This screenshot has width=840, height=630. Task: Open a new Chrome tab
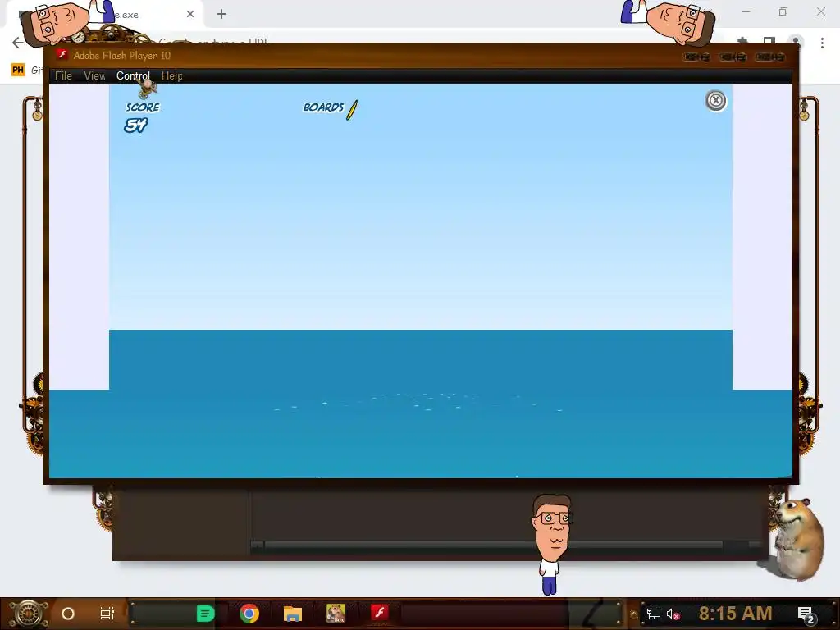click(x=221, y=14)
